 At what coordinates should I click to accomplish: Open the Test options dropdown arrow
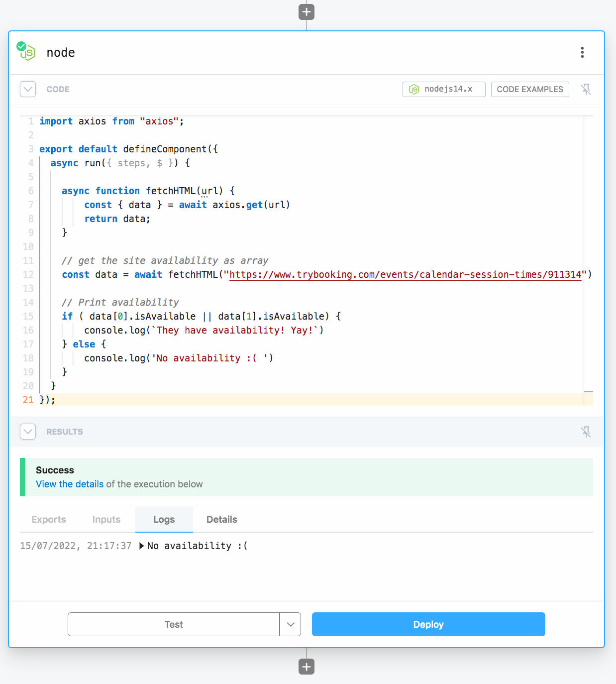click(x=291, y=624)
